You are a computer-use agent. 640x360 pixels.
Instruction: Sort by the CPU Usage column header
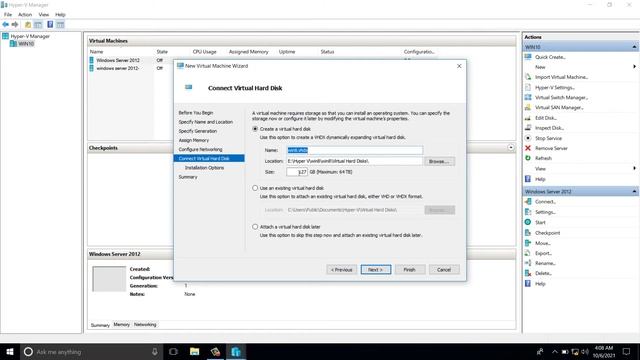pos(204,52)
